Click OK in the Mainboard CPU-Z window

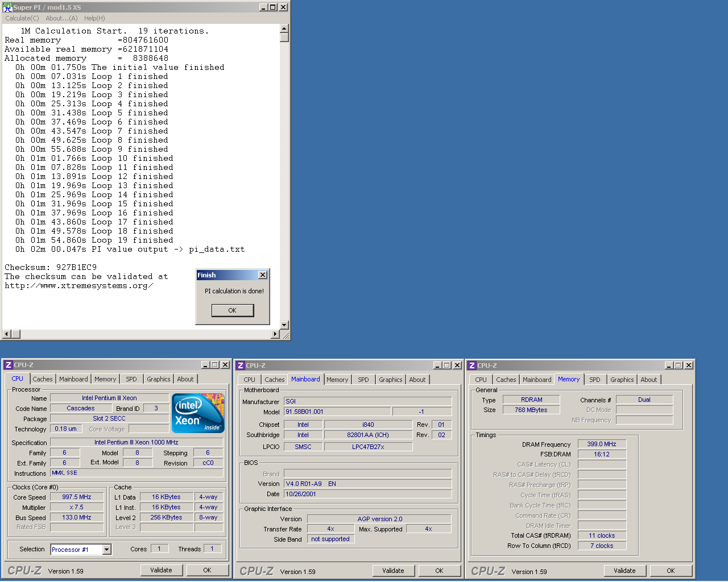coord(440,571)
